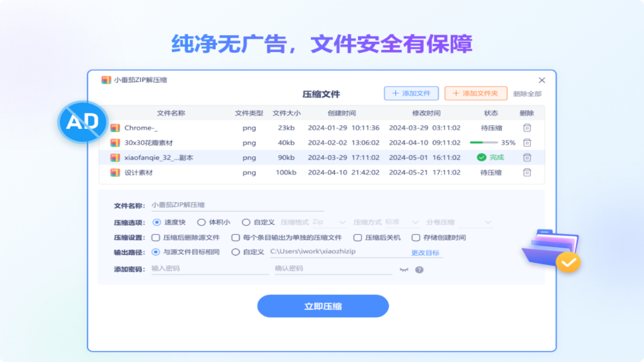Click the 立即压缩 button

(323, 306)
